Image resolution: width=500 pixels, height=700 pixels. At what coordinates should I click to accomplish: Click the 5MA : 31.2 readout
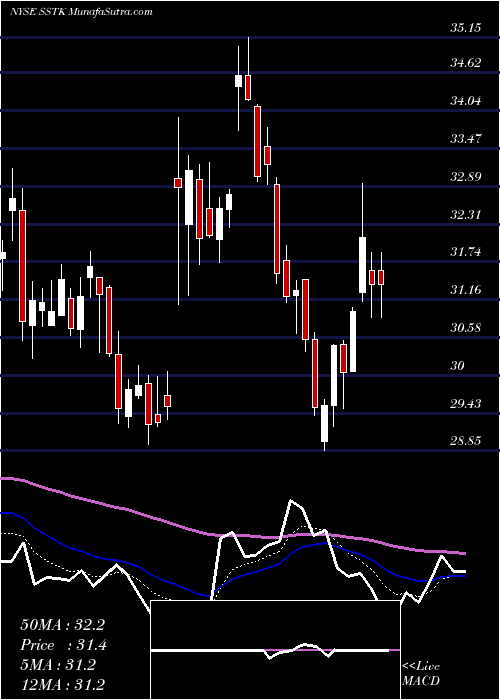point(58,664)
